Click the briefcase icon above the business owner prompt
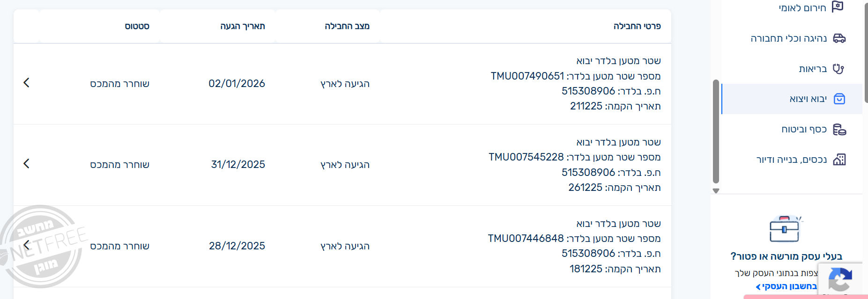The height and width of the screenshot is (299, 868). point(785,229)
